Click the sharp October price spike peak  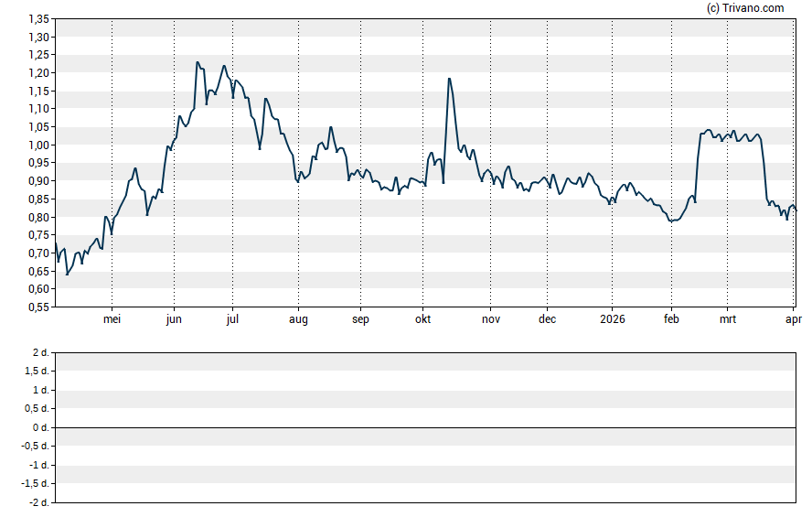449,79
